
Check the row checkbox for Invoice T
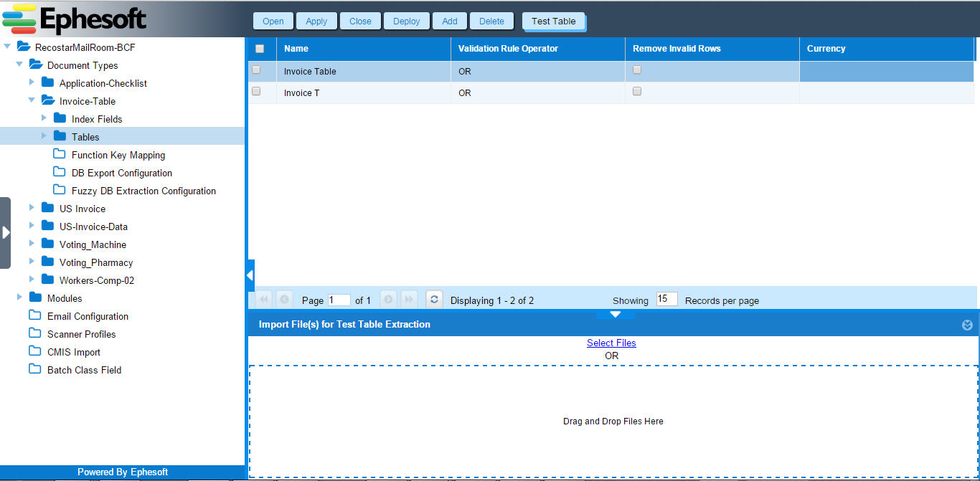point(256,92)
